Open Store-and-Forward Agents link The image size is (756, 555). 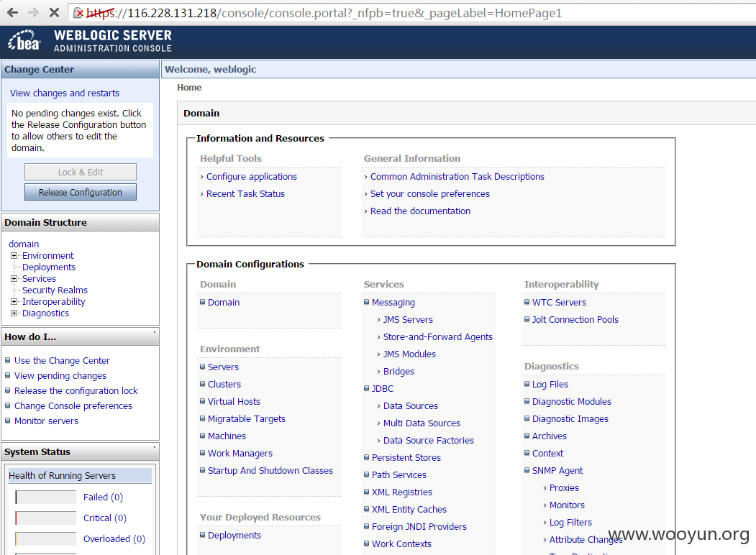coord(438,337)
